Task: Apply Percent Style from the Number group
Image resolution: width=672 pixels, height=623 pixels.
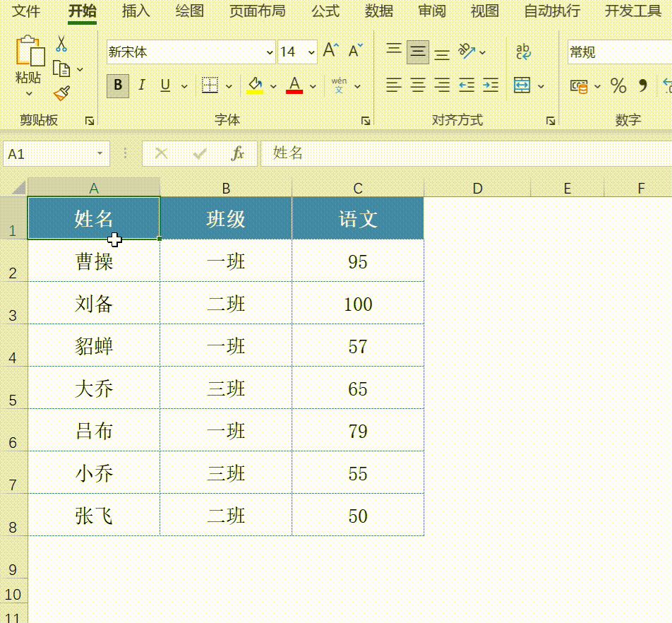Action: 618,87
